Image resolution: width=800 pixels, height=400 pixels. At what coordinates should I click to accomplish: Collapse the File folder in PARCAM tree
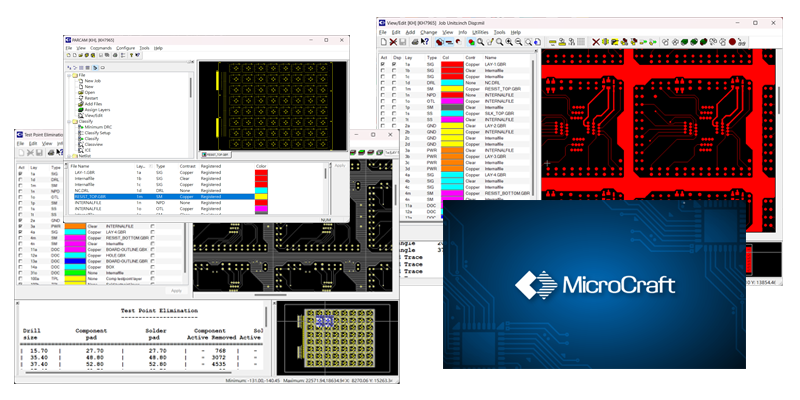69,75
